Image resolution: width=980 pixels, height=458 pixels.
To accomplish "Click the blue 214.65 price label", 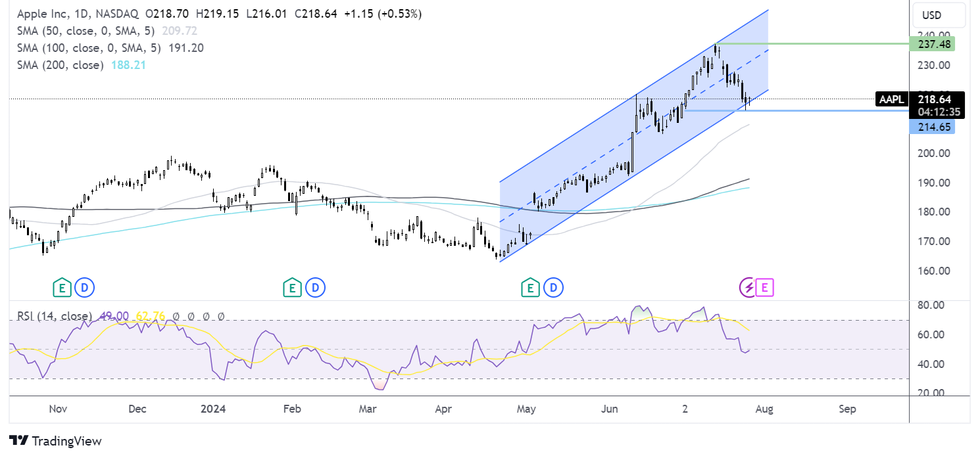I will [932, 128].
